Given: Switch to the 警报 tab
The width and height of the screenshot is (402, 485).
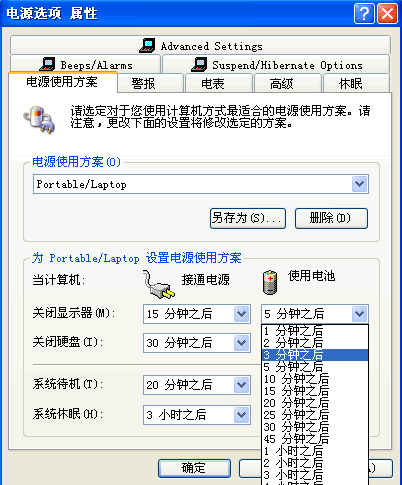Looking at the screenshot, I should coord(150,83).
